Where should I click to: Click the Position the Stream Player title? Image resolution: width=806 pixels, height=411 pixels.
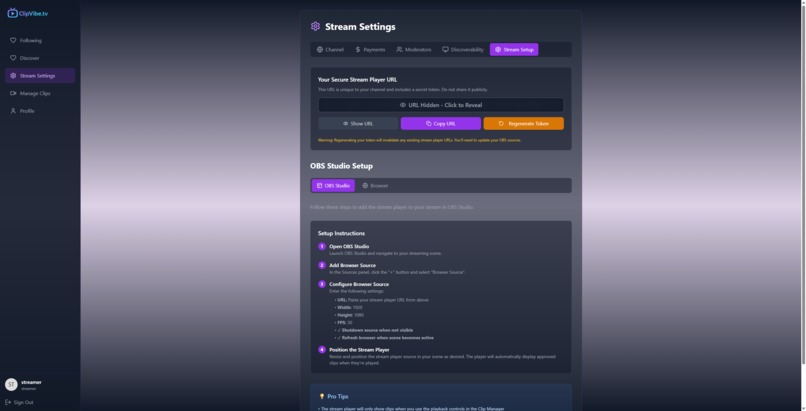tap(359, 349)
